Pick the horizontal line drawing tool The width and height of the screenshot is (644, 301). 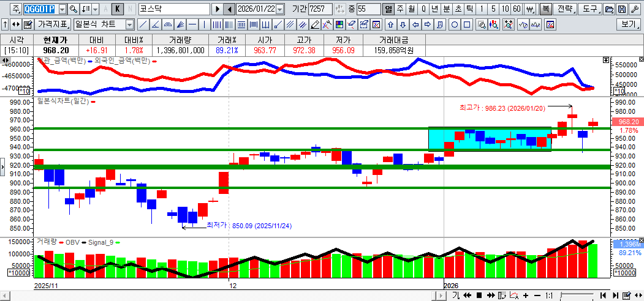pyautogui.click(x=192, y=24)
